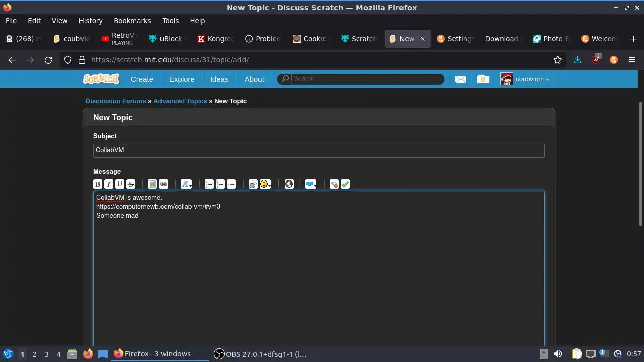Switch to workspace 2 in taskbar
Image resolution: width=644 pixels, height=362 pixels.
pos(34,354)
